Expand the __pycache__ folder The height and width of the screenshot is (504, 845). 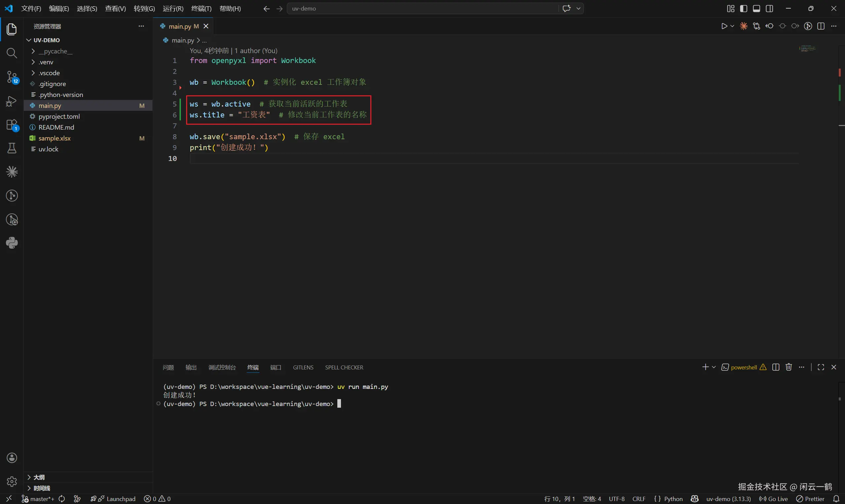pyautogui.click(x=55, y=51)
